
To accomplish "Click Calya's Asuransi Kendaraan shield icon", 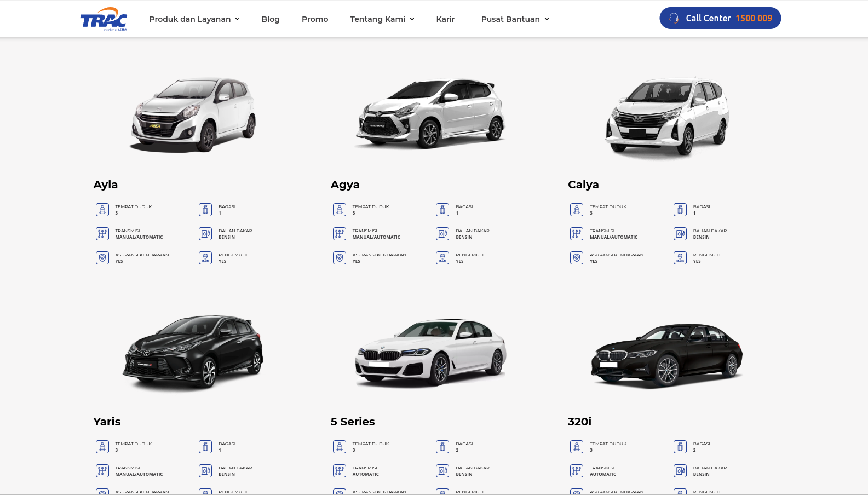I will pos(577,258).
